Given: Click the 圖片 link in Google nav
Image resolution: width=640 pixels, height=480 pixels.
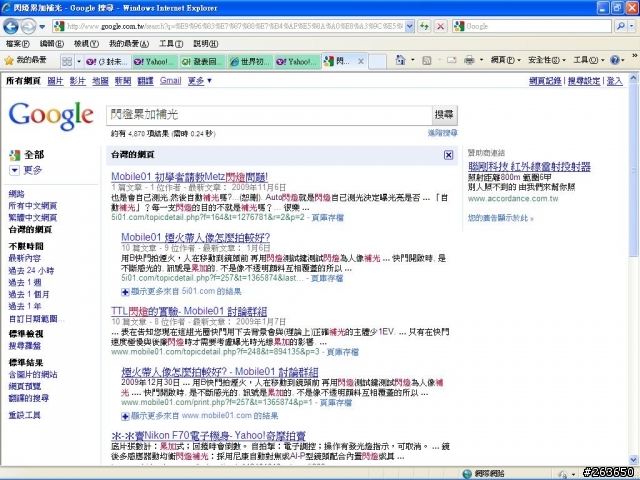Looking at the screenshot, I should [x=55, y=81].
